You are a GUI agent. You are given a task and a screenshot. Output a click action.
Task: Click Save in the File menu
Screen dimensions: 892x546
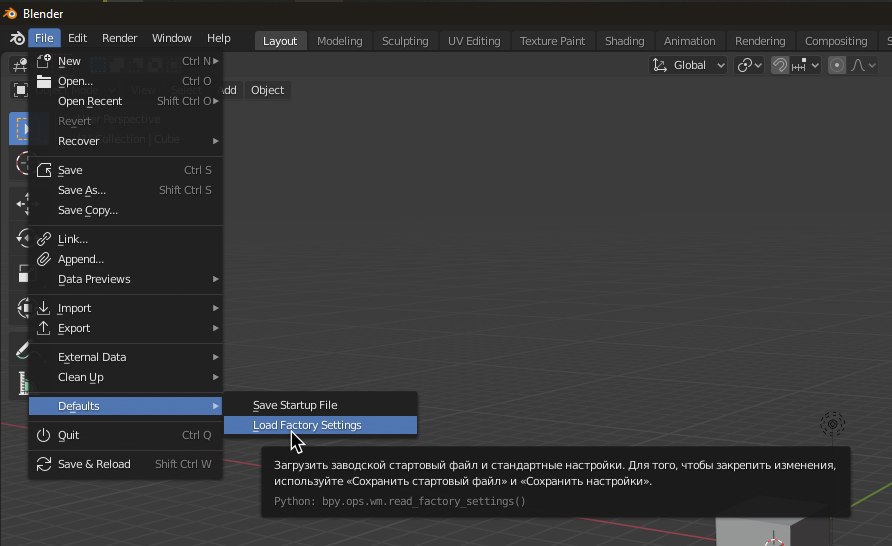(x=125, y=170)
